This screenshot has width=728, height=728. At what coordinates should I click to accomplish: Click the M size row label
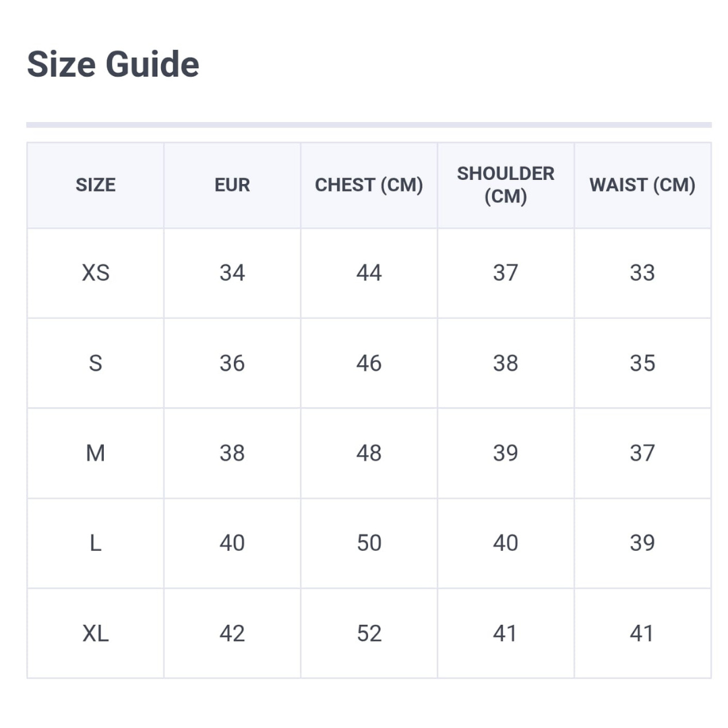(95, 453)
